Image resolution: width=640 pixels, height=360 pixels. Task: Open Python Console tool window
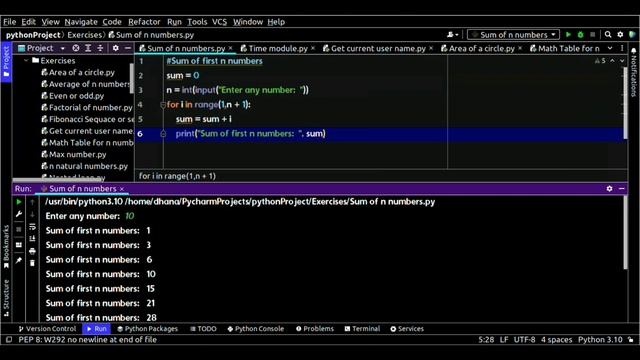tap(256, 329)
